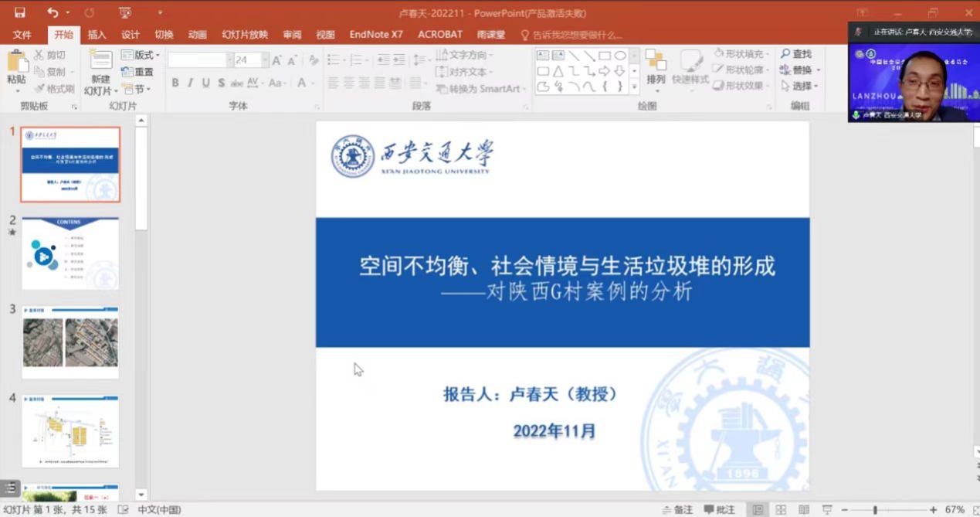Screen dimensions: 980x517
Task: Open the 排列 (Arrange) tool
Action: click(656, 68)
